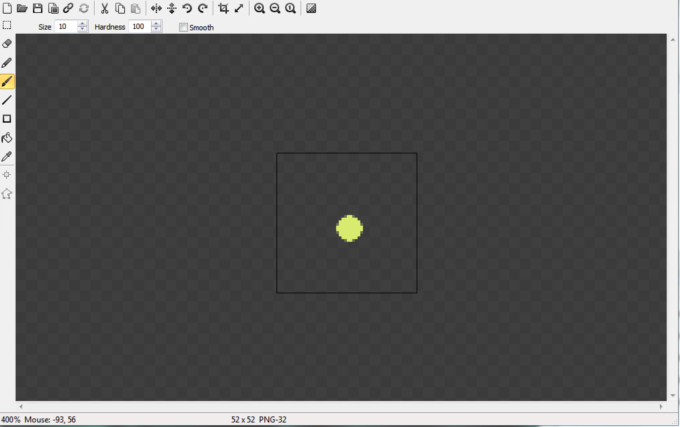Click the 'Hardness' label

click(x=110, y=27)
